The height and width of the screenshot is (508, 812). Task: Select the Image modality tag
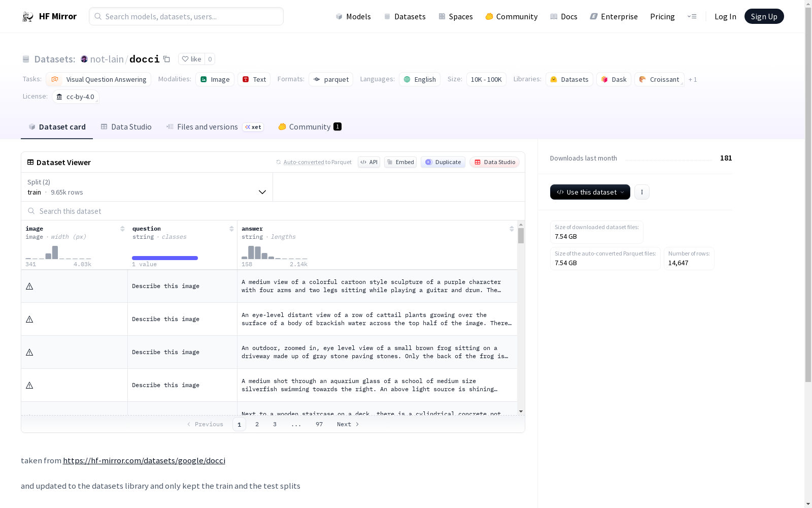pos(215,79)
